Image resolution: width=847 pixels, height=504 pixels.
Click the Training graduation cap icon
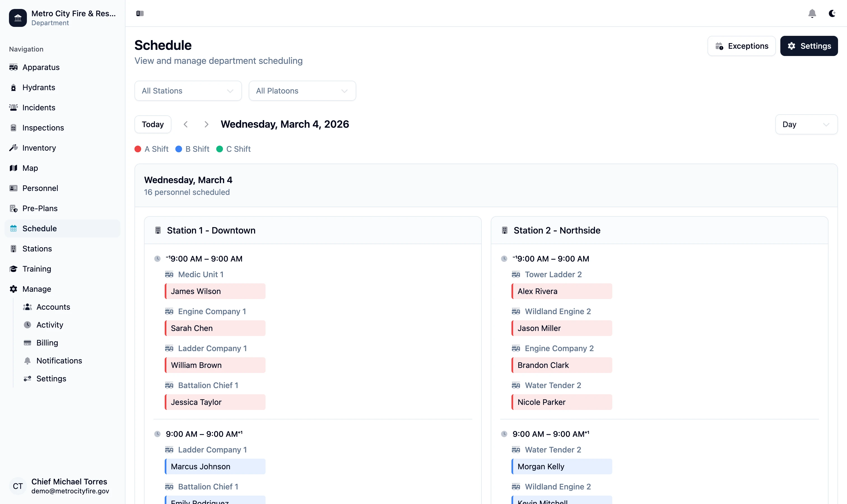pyautogui.click(x=13, y=269)
